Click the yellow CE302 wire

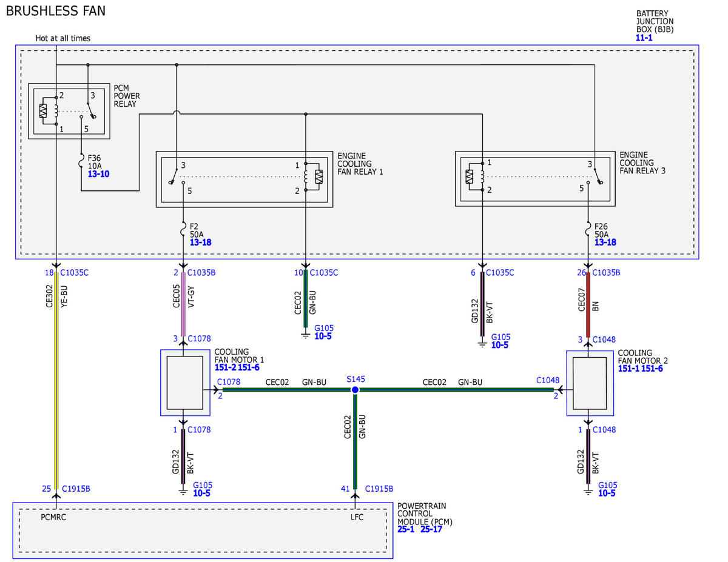pyautogui.click(x=56, y=380)
